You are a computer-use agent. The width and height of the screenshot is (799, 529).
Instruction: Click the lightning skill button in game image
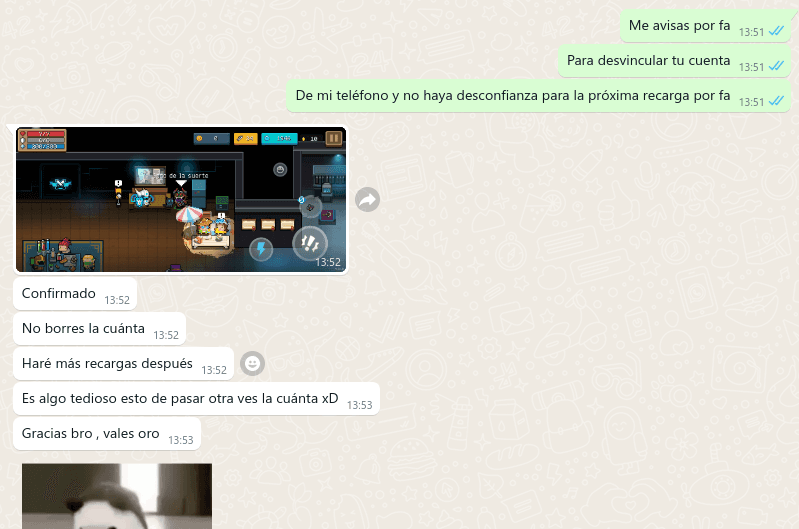click(261, 248)
